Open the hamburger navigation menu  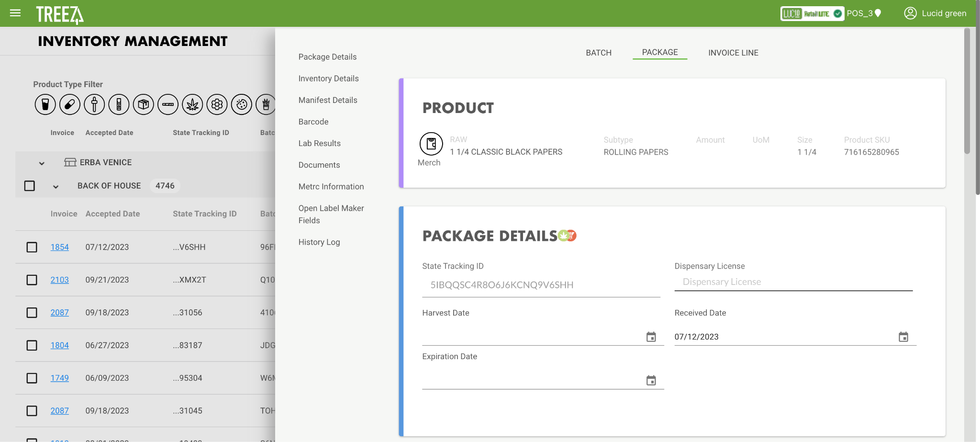pyautogui.click(x=15, y=13)
